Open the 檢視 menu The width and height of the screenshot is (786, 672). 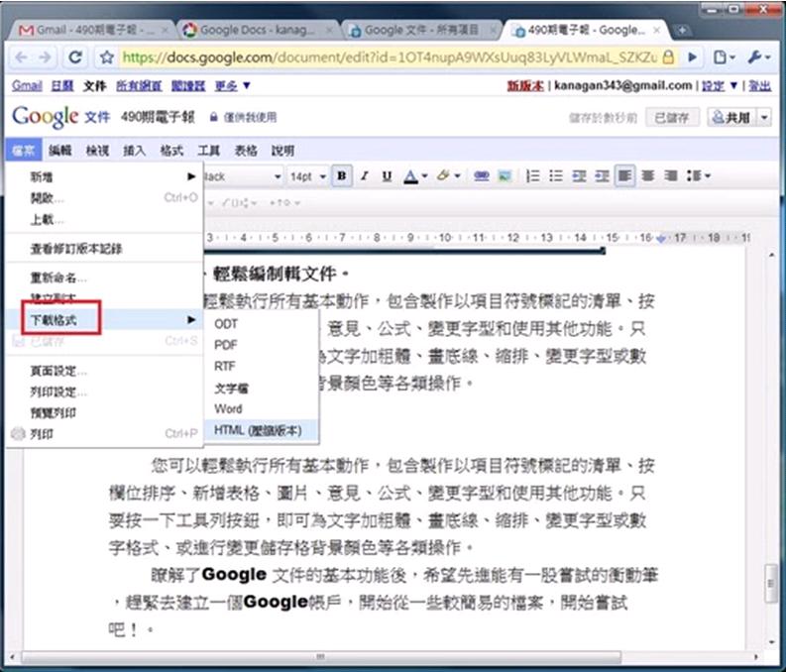click(97, 151)
